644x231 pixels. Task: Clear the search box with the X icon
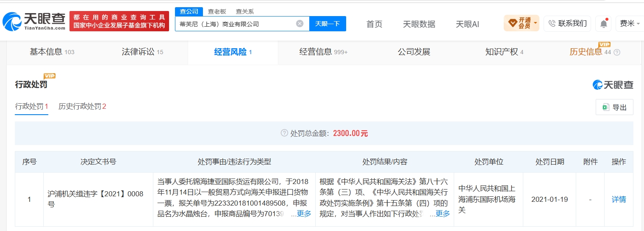tap(300, 24)
